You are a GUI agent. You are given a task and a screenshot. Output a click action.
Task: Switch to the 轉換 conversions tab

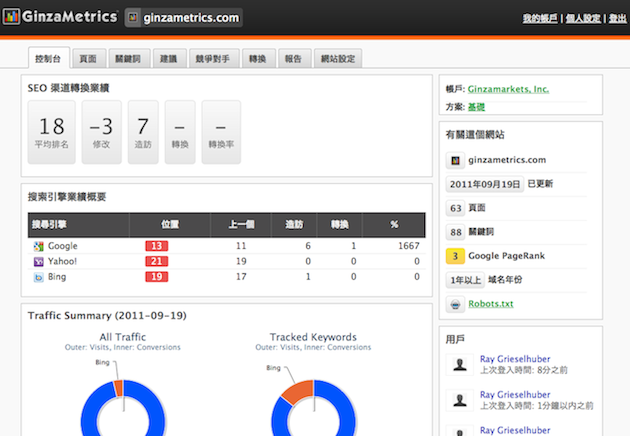coord(258,59)
